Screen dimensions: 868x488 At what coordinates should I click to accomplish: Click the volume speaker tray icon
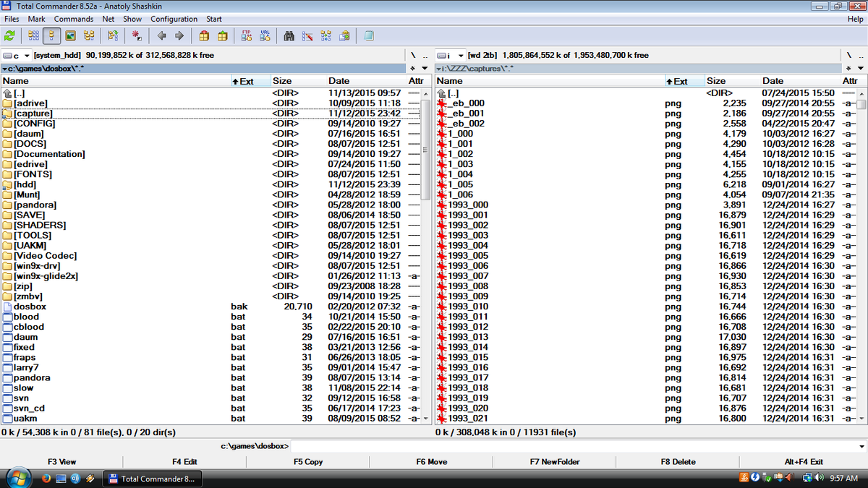(820, 478)
